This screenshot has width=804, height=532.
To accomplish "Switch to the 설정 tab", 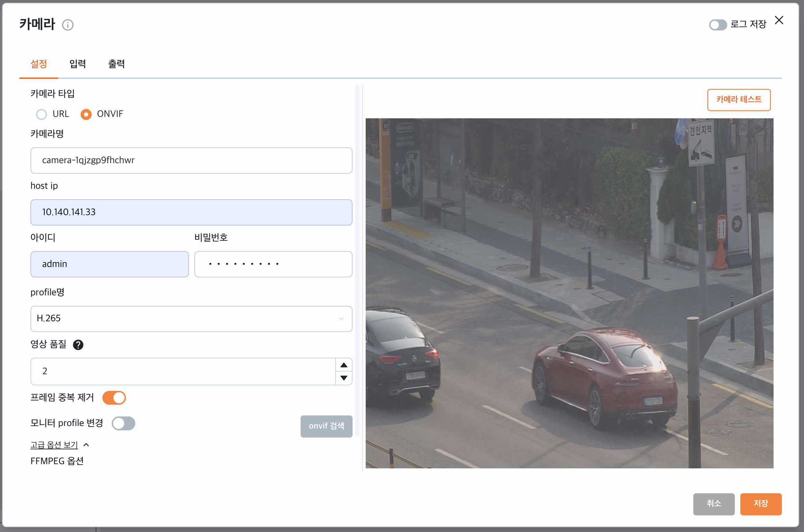I will (39, 64).
